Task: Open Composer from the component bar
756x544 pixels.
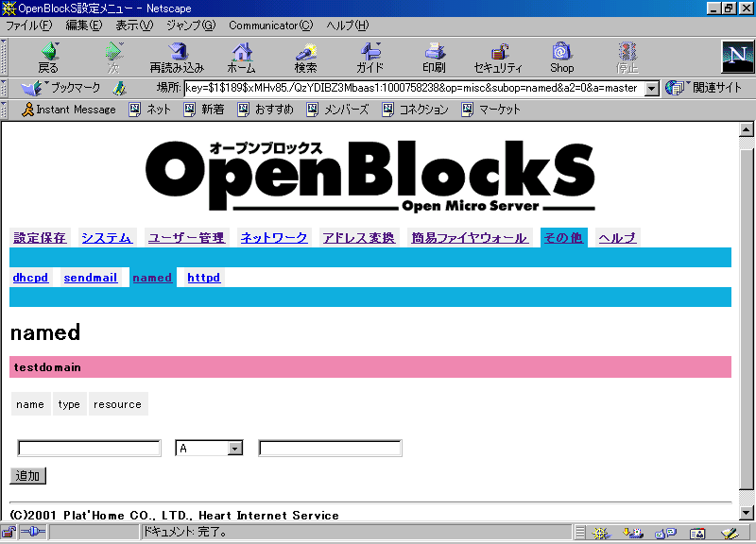Action: 730,533
